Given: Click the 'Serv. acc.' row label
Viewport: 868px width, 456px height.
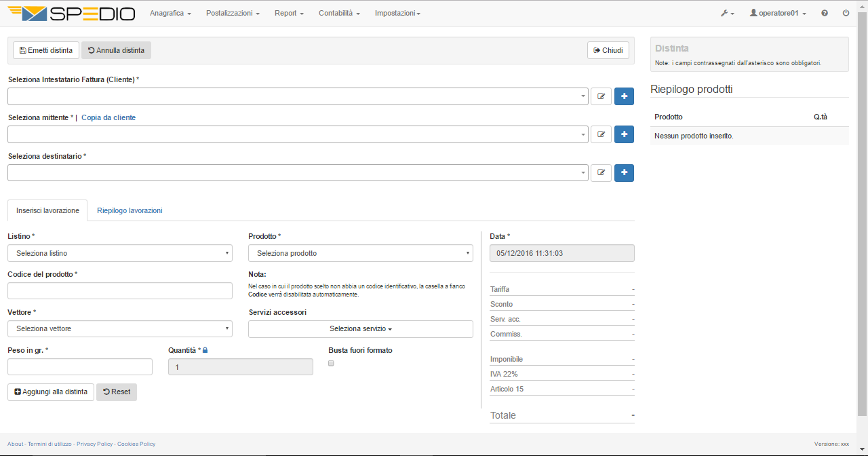Looking at the screenshot, I should click(505, 319).
